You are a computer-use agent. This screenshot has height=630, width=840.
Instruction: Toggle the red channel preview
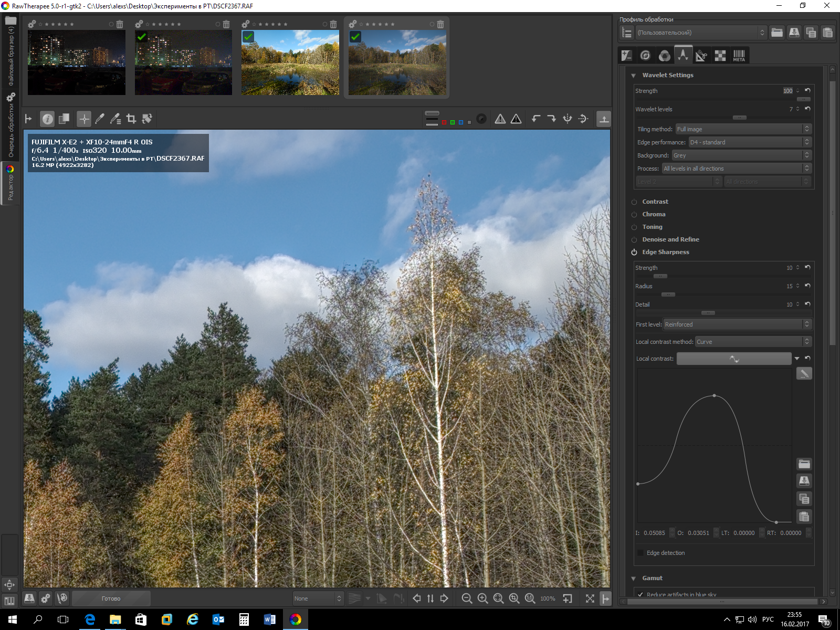444,122
